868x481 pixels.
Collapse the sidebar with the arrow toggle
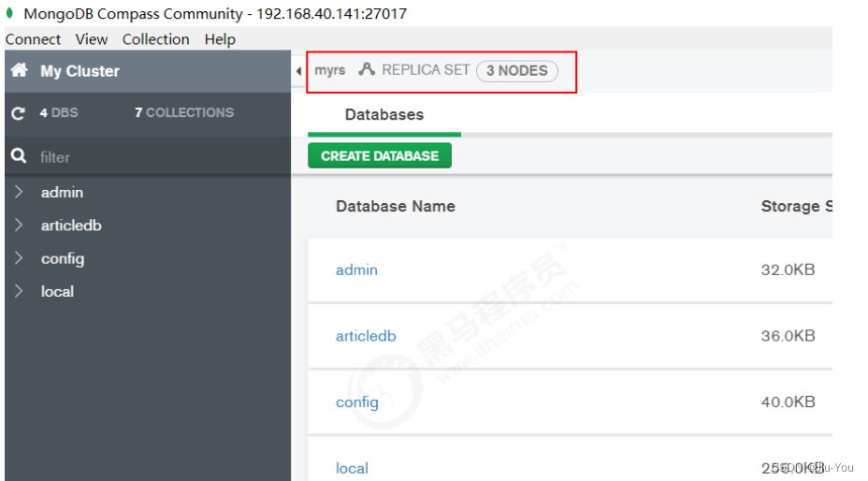[298, 71]
